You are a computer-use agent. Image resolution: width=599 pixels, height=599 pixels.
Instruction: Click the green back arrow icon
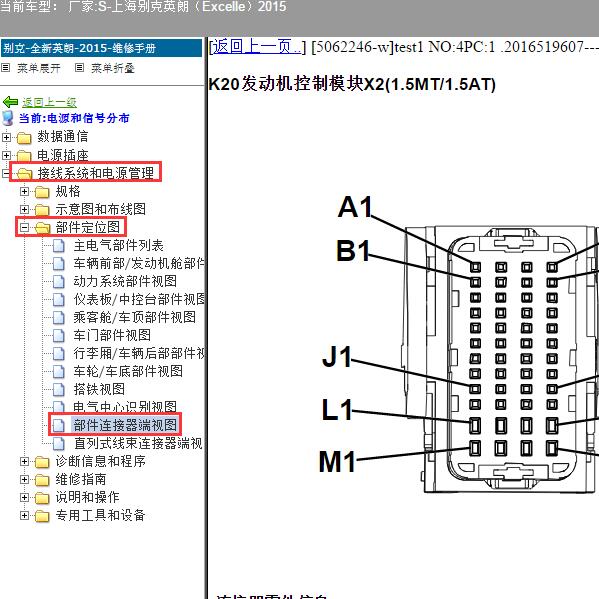(x=10, y=102)
